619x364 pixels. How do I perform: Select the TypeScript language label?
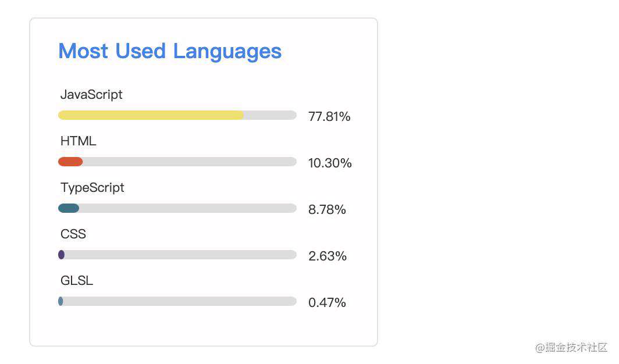92,188
